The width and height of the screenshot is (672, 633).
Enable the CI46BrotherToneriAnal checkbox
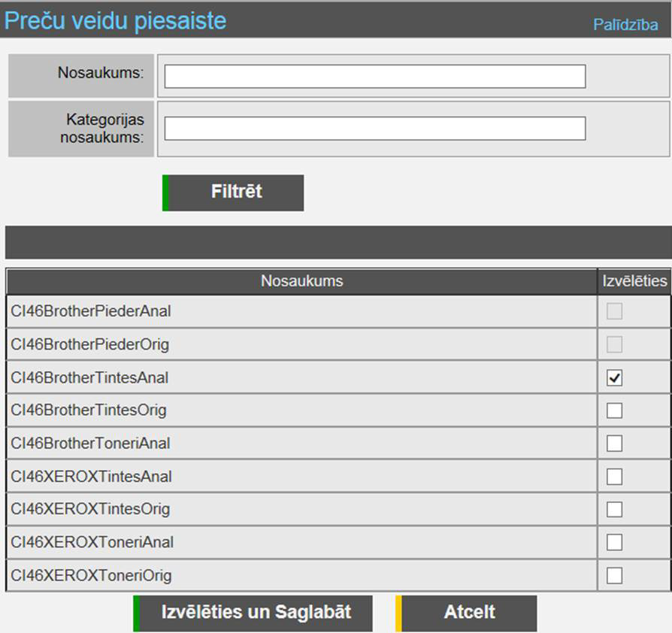pos(614,444)
